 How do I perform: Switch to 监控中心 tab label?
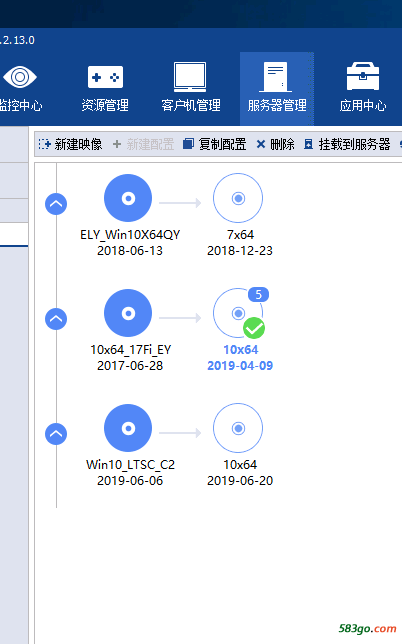21,106
